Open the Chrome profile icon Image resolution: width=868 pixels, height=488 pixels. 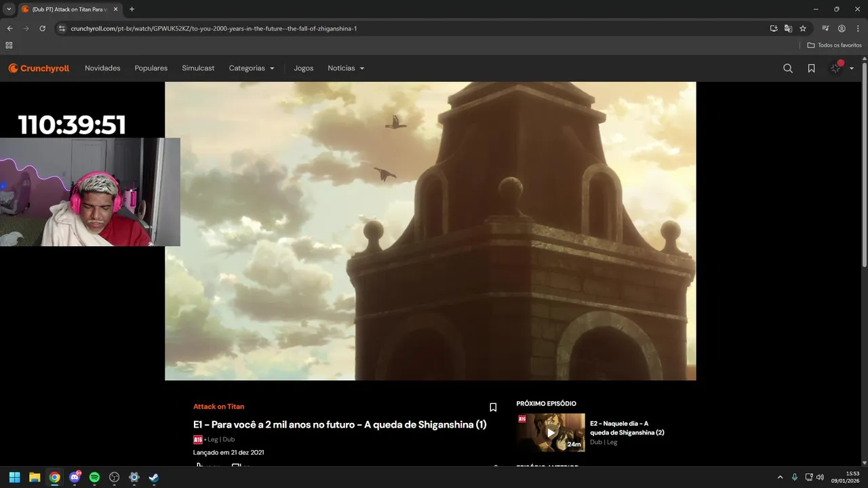tap(842, 28)
